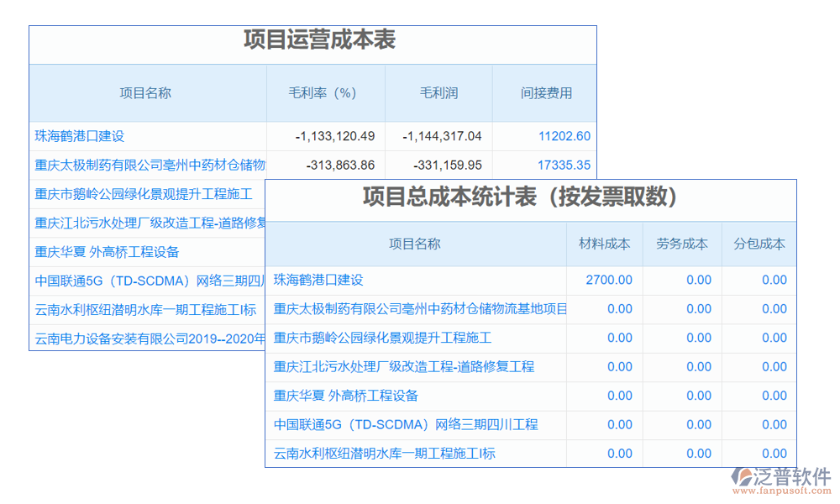The height and width of the screenshot is (504, 840).
Task: Open 中国联通5G 网络三期四川工程 in 项目总成本统计表
Action: pos(406,424)
